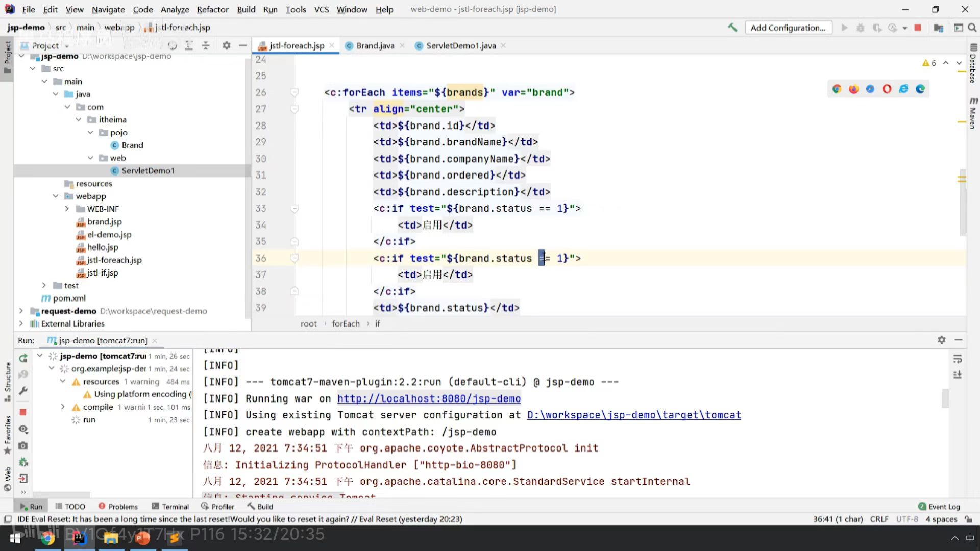Expand the WEB-INF folder

[67, 209]
